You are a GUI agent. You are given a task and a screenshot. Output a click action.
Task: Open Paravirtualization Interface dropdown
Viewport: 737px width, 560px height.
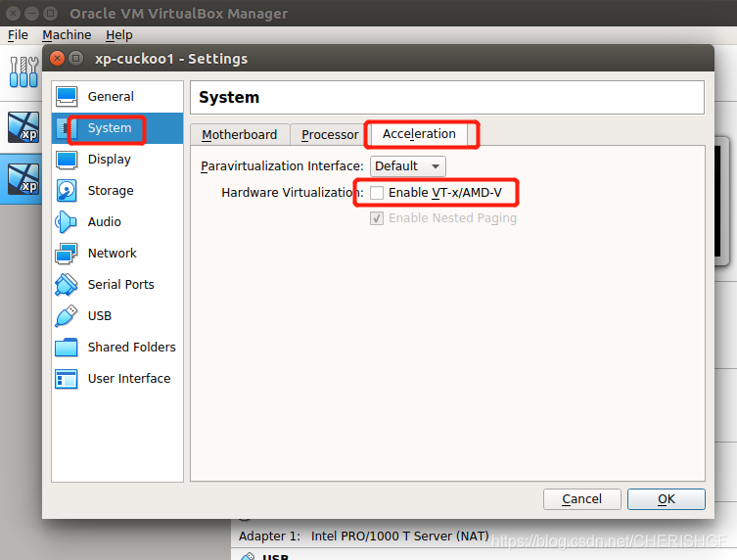pyautogui.click(x=408, y=166)
